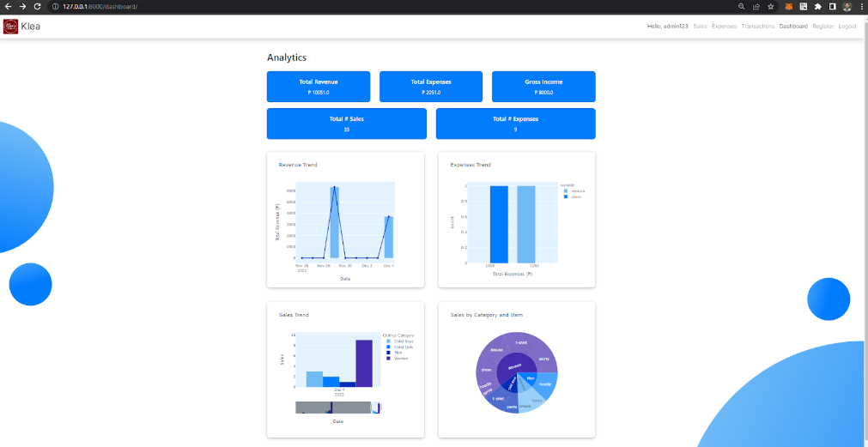This screenshot has width=868, height=447.
Task: Click the Total Revenue card
Action: click(x=319, y=87)
